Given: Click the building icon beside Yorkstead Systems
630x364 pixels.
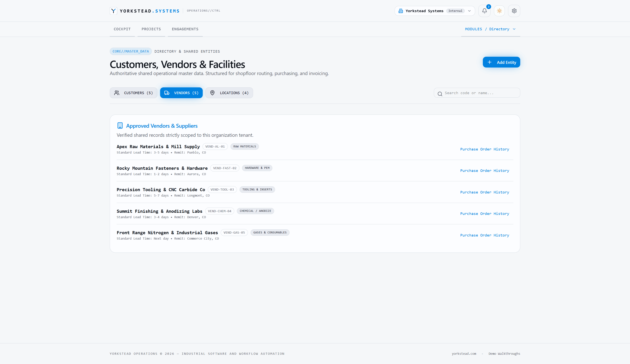Looking at the screenshot, I should [400, 11].
